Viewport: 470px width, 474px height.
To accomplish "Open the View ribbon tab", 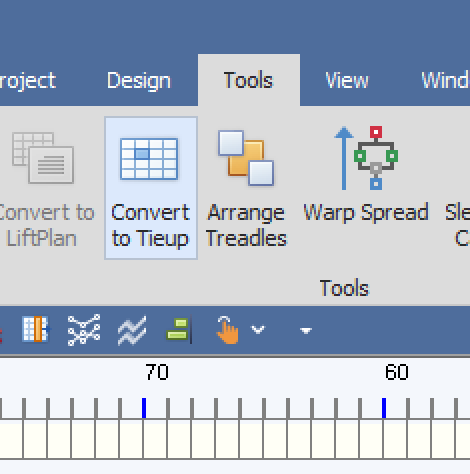I will click(x=347, y=80).
